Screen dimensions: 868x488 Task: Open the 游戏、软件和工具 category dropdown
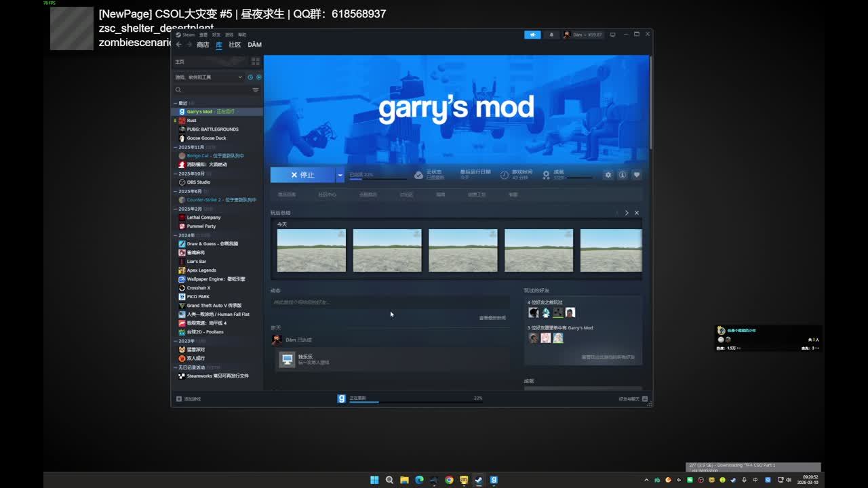click(x=209, y=77)
